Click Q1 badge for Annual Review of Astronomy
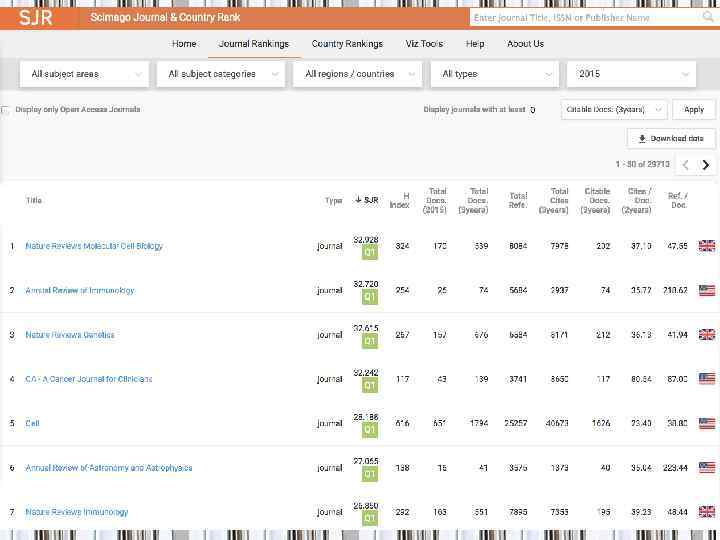This screenshot has height=540, width=720. tap(370, 474)
